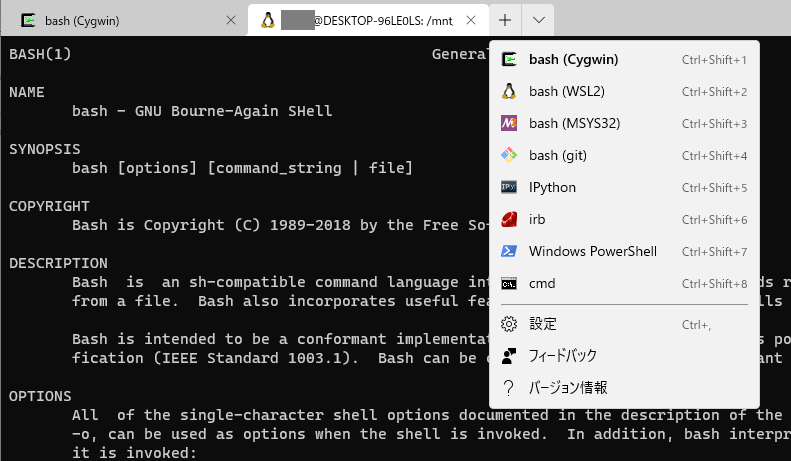Click the 'Bash is intended to be a conformant' line
This screenshot has height=461, width=791.
coord(280,339)
